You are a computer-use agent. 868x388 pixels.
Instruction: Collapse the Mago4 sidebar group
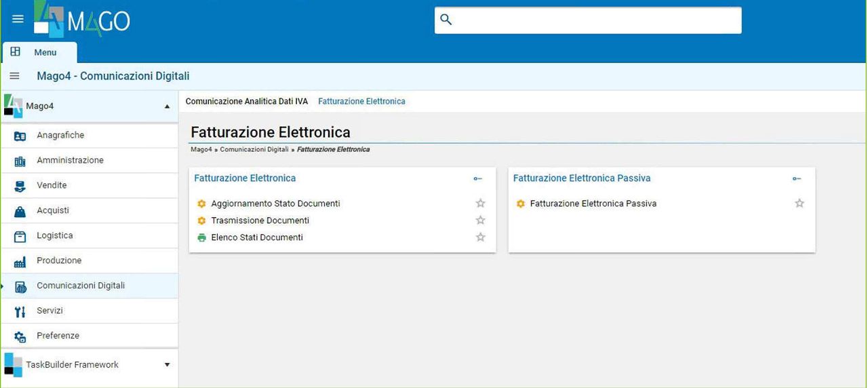pos(167,106)
